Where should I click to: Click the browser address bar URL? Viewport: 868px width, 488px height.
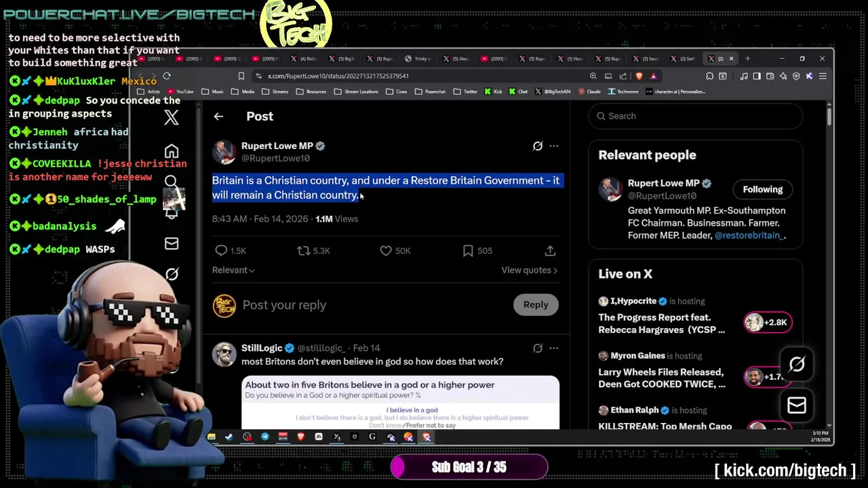(x=338, y=76)
